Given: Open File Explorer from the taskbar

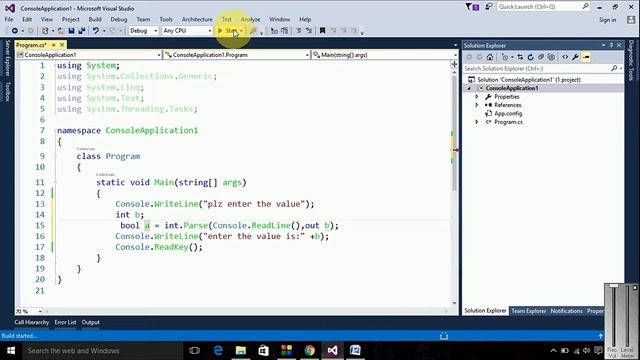Looking at the screenshot, I should tap(241, 350).
